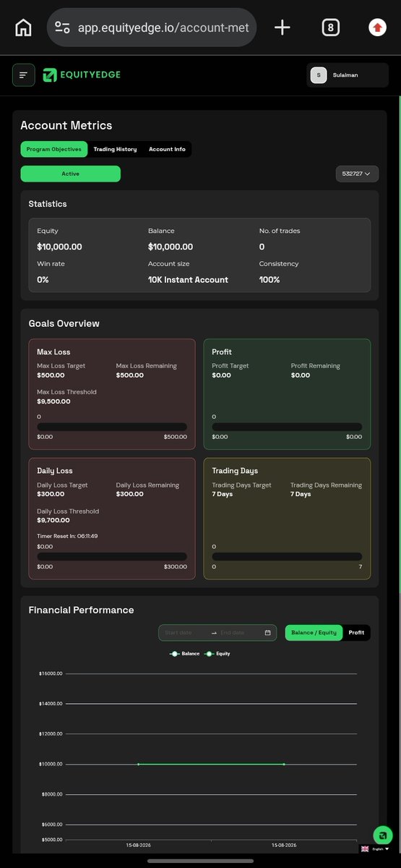Open the account 532727 dropdown

357,174
